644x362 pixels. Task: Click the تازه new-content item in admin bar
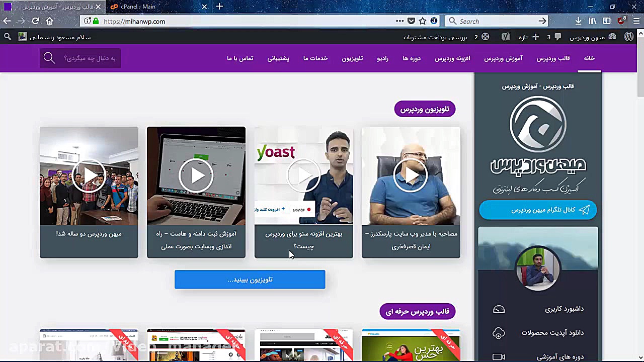point(528,37)
